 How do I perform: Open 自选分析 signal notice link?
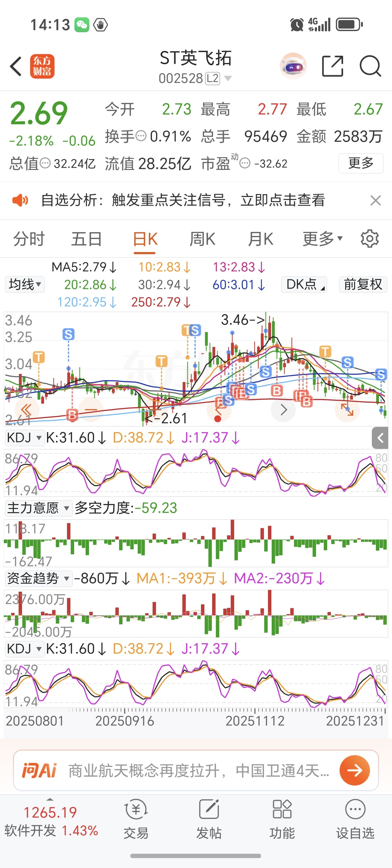183,200
